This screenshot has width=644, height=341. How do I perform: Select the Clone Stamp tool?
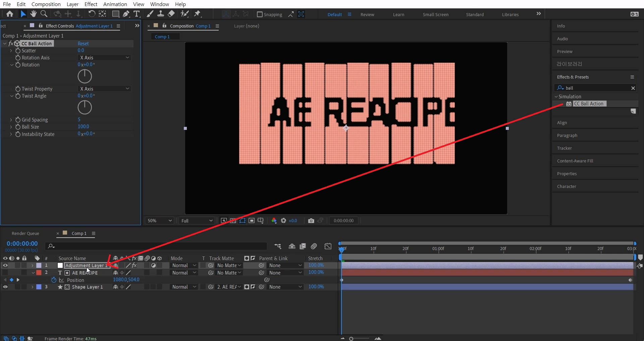[161, 14]
